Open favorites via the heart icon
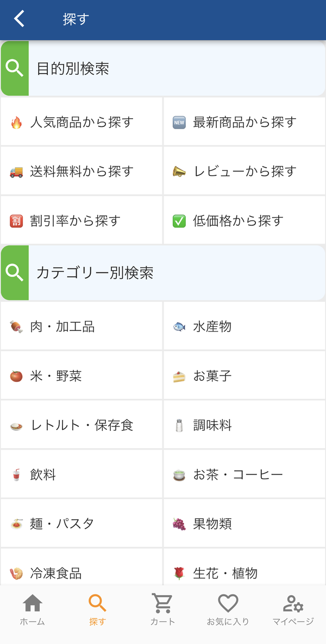 228,603
